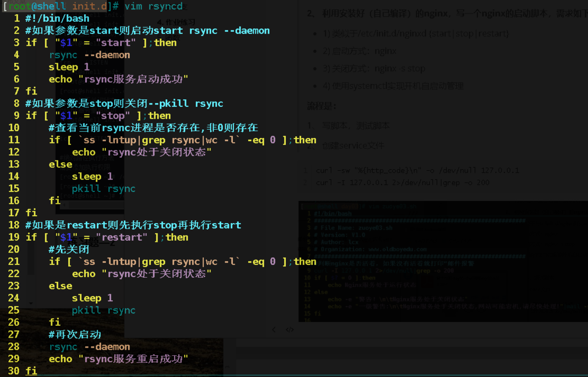Image resolution: width=588 pixels, height=377 pixels.
Task: Click the background "curl -sw" command line
Action: 417,171
